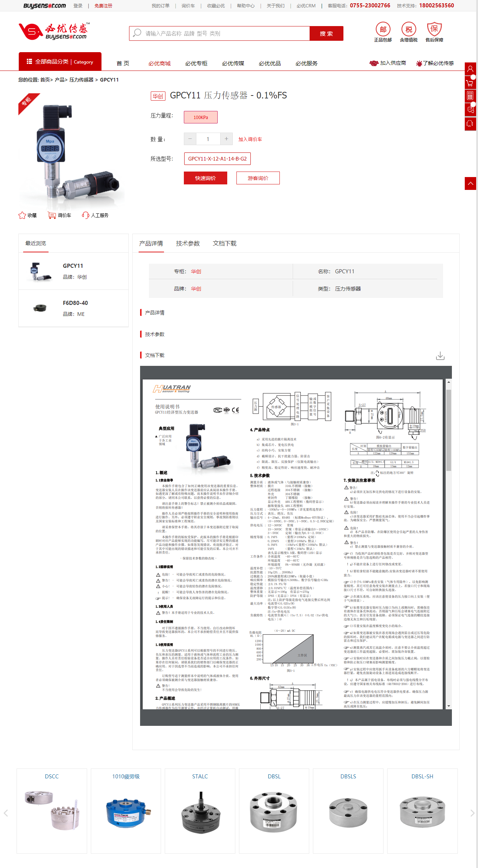Click the 询价车 cart icon below image

52,215
